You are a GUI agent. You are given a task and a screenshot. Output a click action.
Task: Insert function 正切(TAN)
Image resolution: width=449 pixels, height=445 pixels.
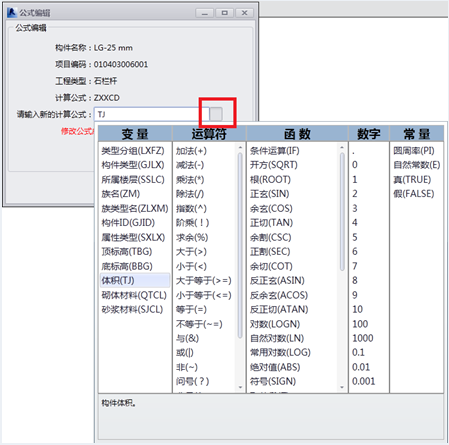click(271, 223)
